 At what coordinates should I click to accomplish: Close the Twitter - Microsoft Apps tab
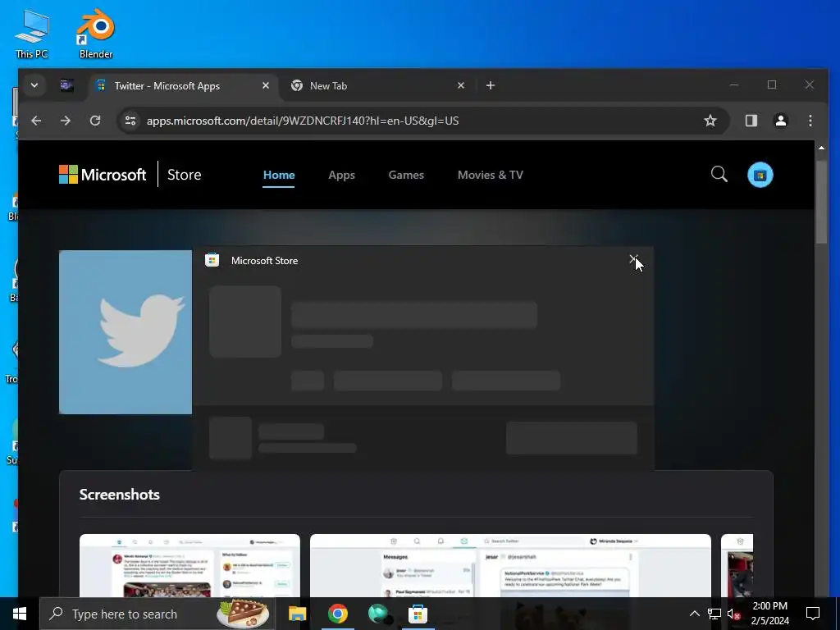pyautogui.click(x=265, y=85)
